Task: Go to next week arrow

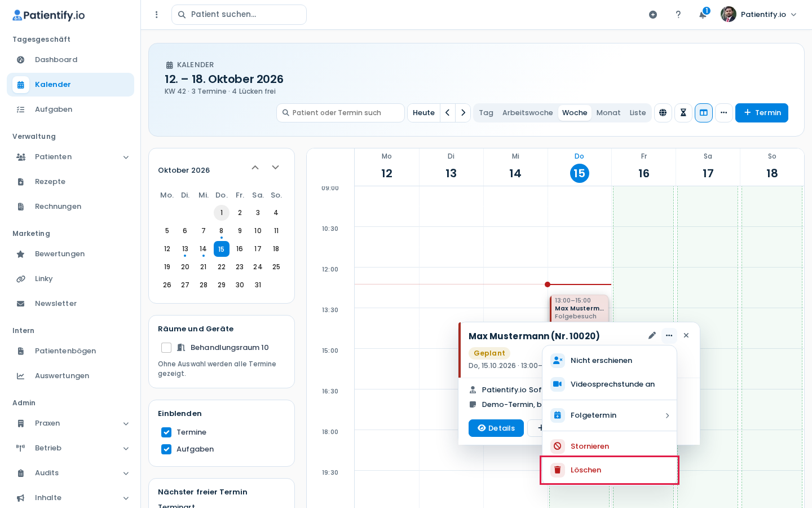Action: pyautogui.click(x=463, y=113)
